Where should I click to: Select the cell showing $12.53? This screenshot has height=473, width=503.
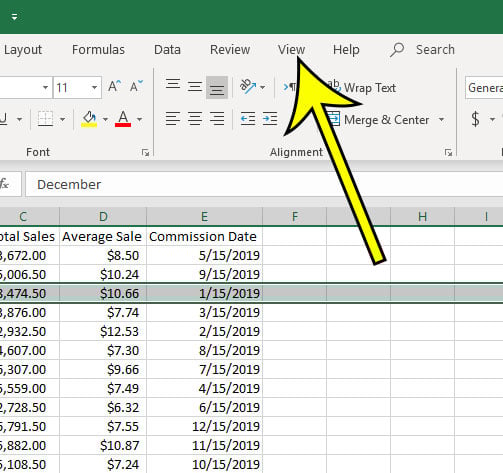point(103,331)
